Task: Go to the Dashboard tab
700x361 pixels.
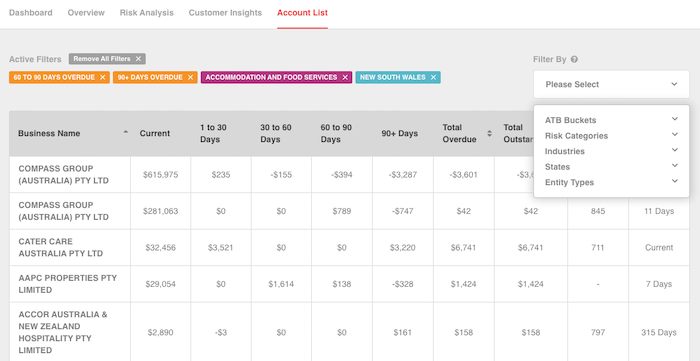Action: click(x=31, y=13)
